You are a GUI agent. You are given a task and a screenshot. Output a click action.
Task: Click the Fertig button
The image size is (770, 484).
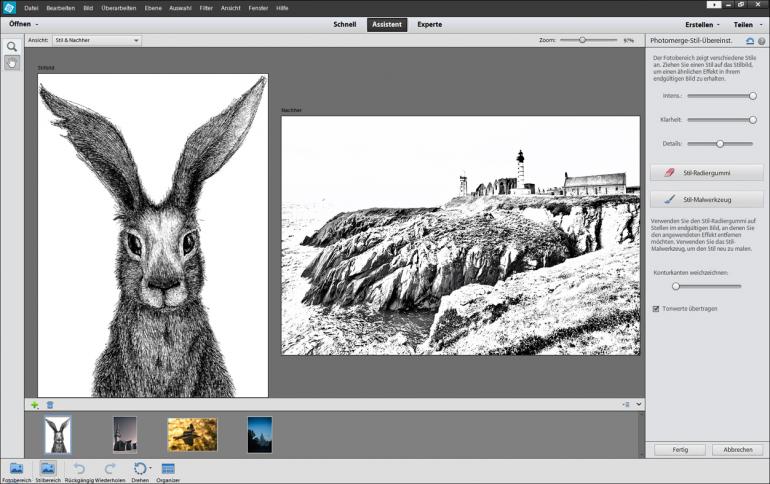[679, 450]
